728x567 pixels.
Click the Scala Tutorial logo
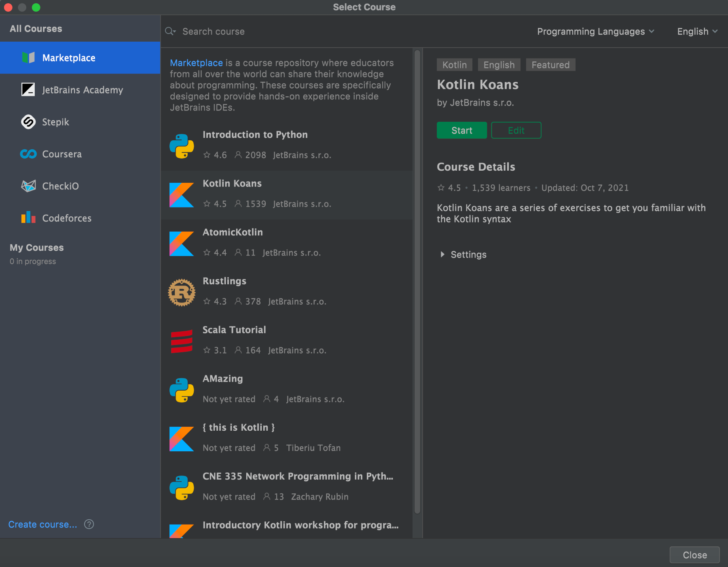(x=182, y=341)
